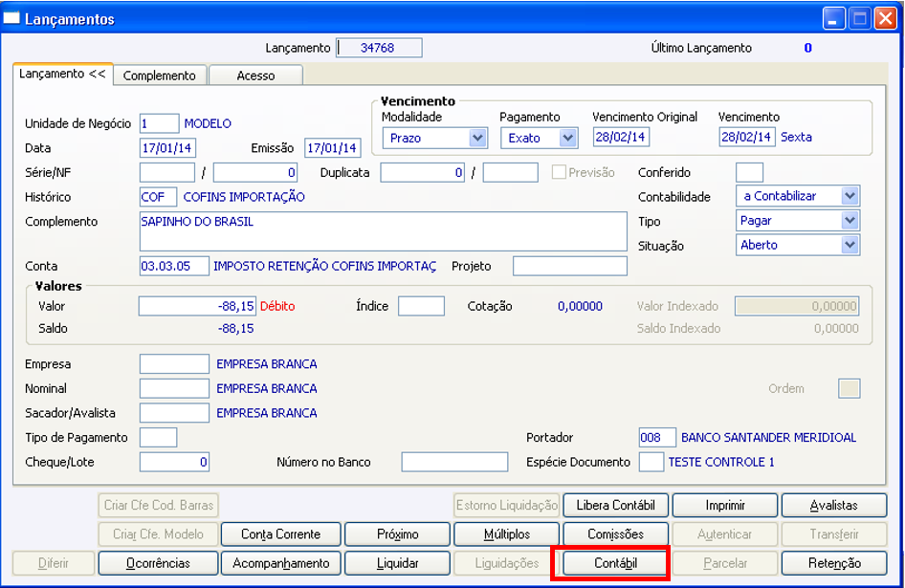This screenshot has height=588, width=905.
Task: Click the Data field
Action: [168, 148]
